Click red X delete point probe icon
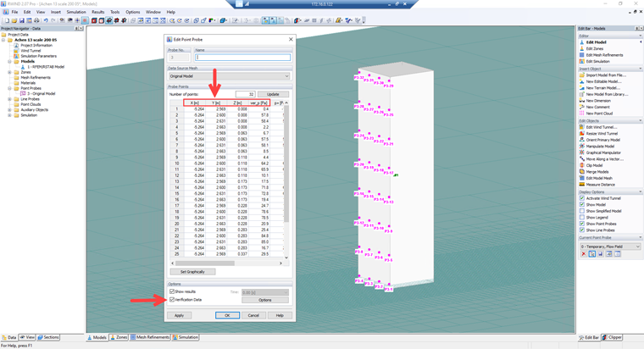The height and width of the screenshot is (349, 644). (584, 254)
